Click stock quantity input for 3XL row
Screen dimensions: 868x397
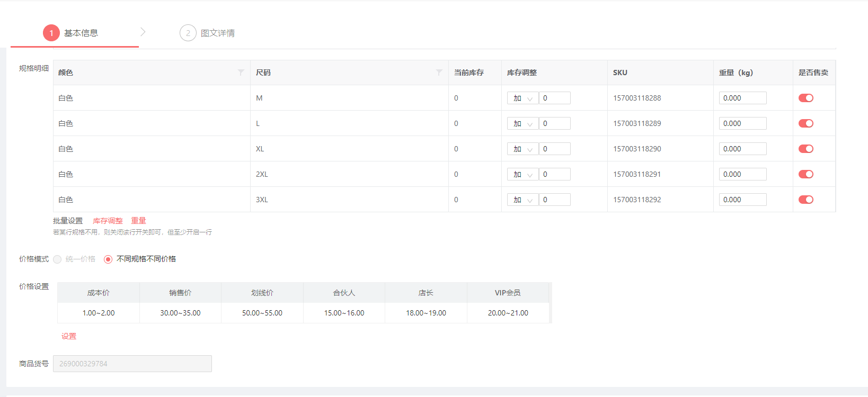coord(554,200)
